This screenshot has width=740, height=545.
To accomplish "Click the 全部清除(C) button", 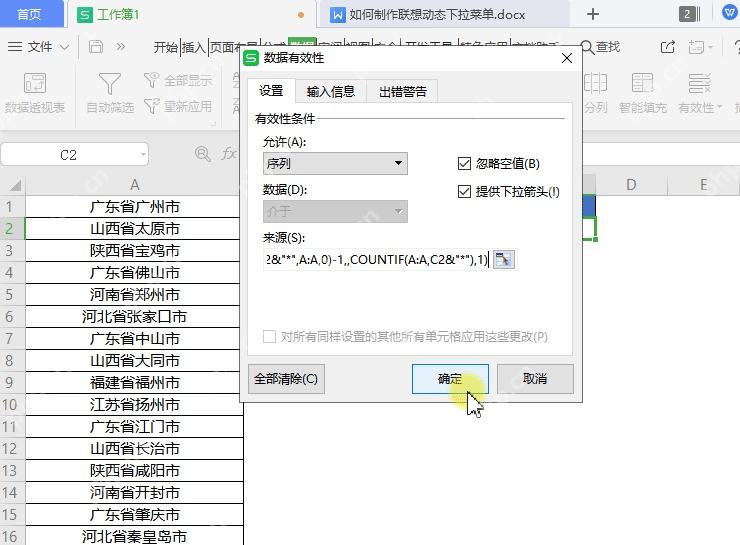I will (286, 379).
